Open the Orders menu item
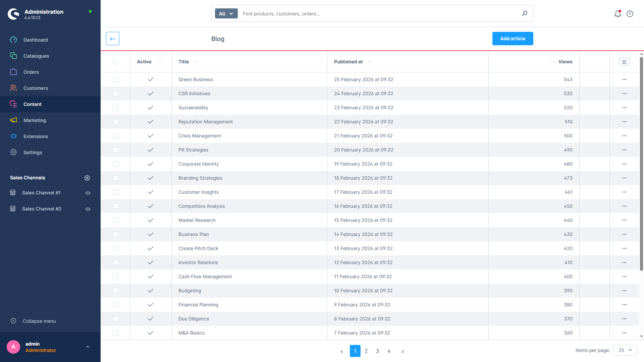This screenshot has width=644, height=362. [50, 72]
